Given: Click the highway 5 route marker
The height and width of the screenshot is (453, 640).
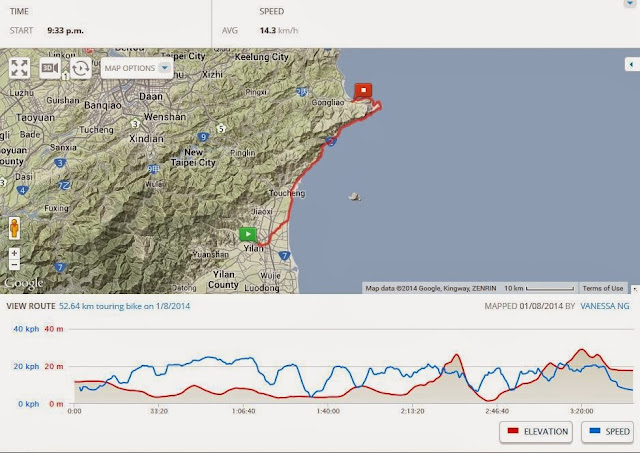Looking at the screenshot, I should (x=221, y=129).
